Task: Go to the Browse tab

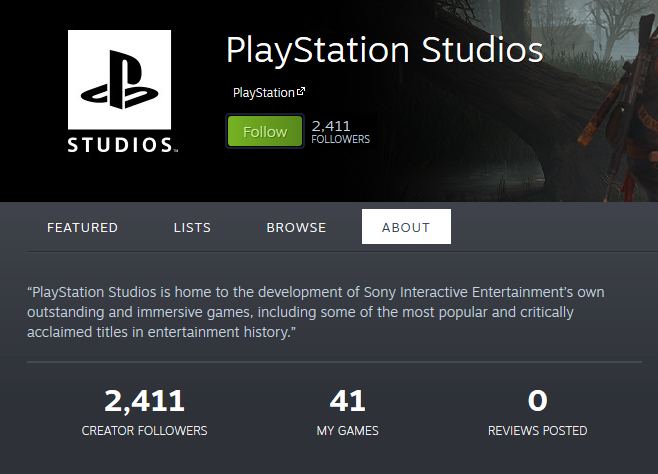Action: click(x=296, y=227)
